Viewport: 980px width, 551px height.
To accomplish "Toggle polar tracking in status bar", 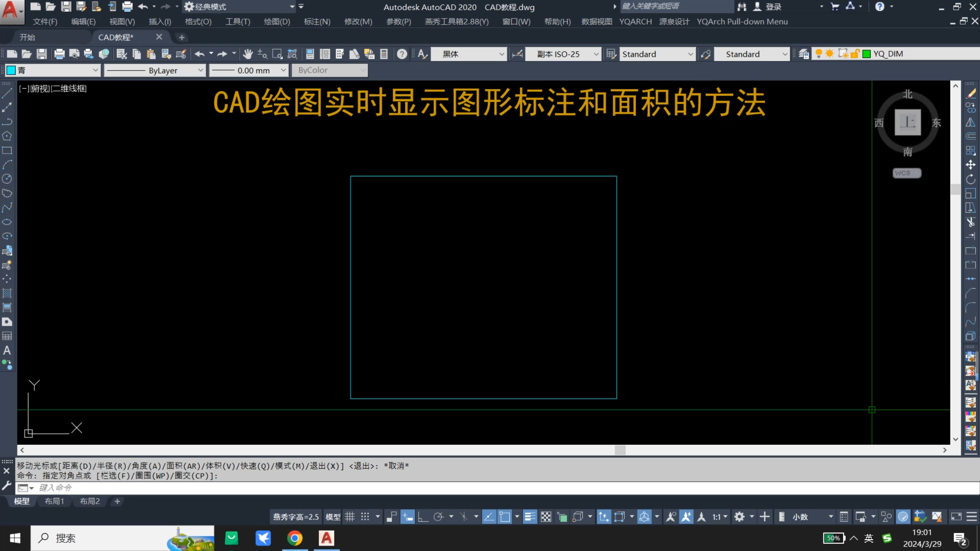I will pos(438,517).
